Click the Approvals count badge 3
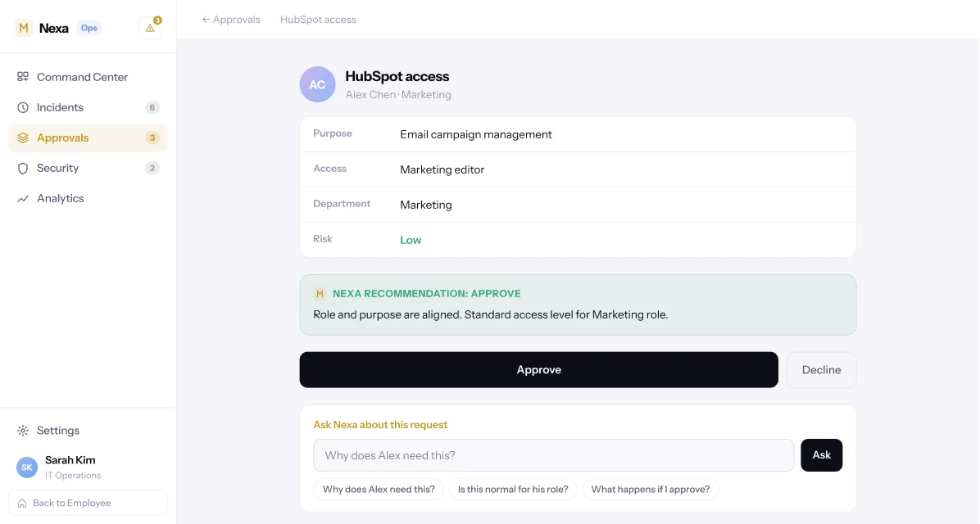The height and width of the screenshot is (524, 980). 152,138
